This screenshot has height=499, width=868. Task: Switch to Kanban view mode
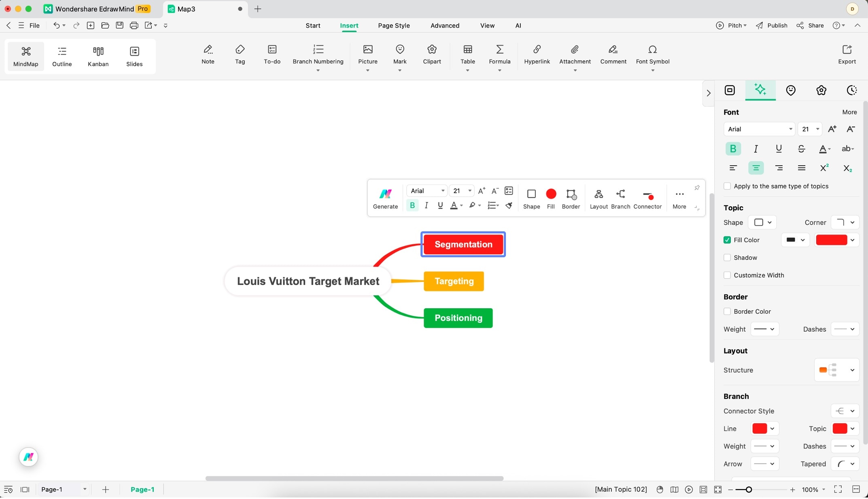[x=98, y=56]
